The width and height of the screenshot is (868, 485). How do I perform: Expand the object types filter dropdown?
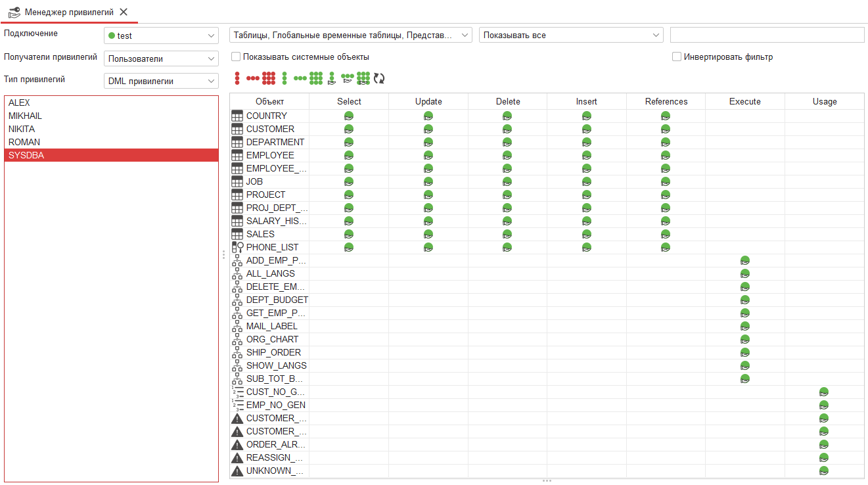tap(350, 35)
